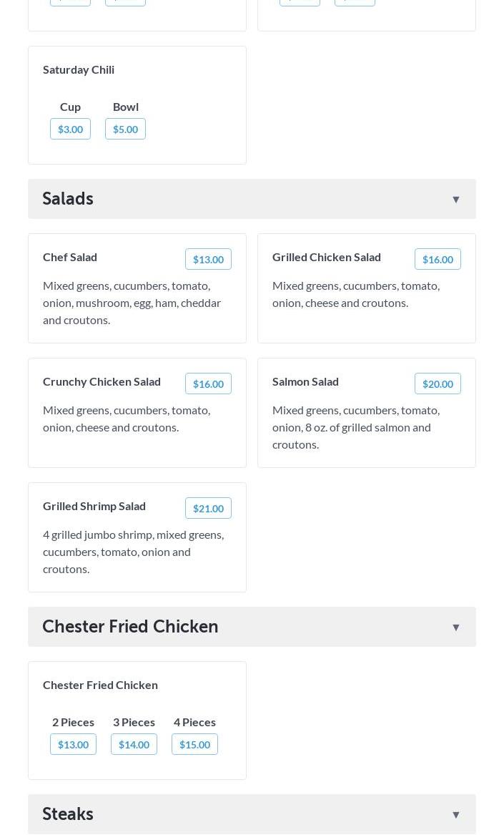The image size is (504, 835).
Task: Select the $3.00 Cup of Saturday Chili
Action: click(70, 130)
